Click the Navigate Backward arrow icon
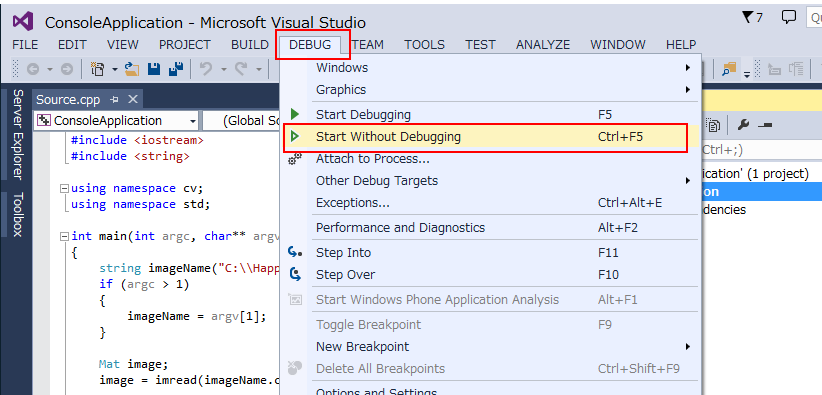Image resolution: width=822 pixels, height=395 pixels. (33, 69)
